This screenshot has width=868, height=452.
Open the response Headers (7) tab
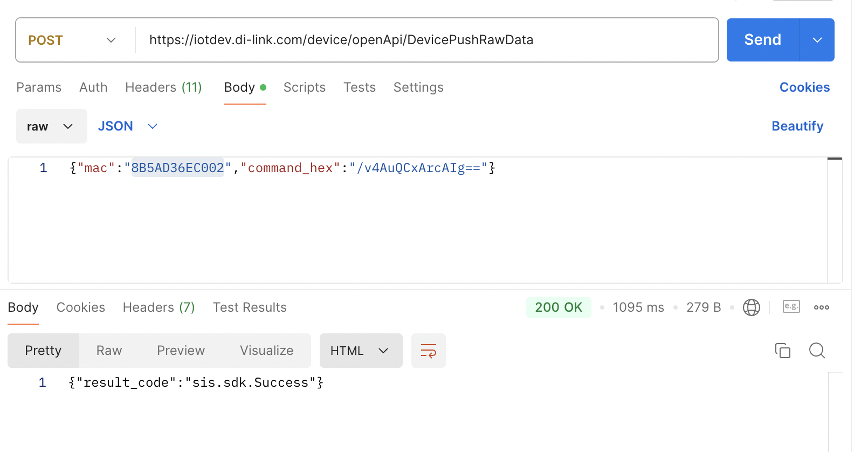click(x=159, y=307)
